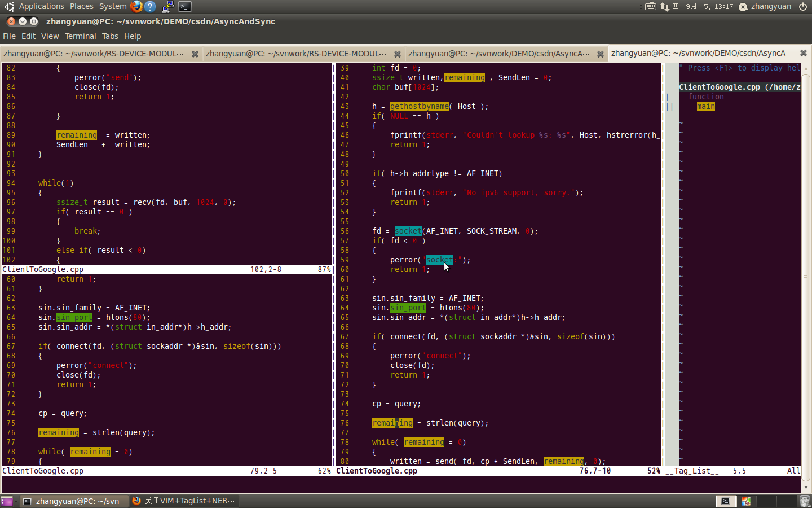Viewport: 812px width, 508px height.
Task: Switch to the first workspace in the switcher
Action: pos(726,501)
